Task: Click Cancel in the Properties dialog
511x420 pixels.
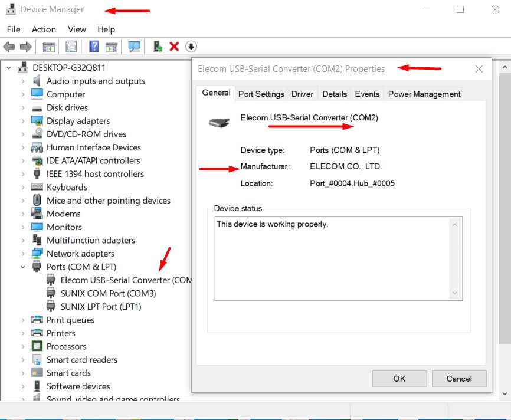Action: click(x=459, y=378)
